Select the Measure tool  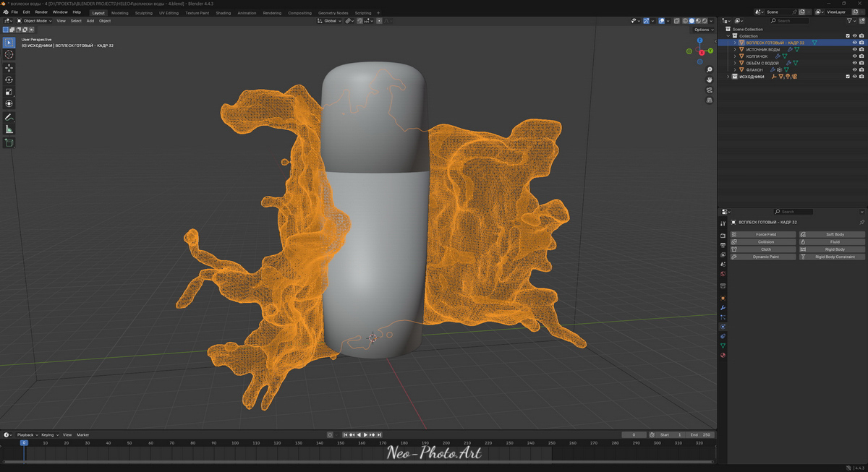pos(9,129)
